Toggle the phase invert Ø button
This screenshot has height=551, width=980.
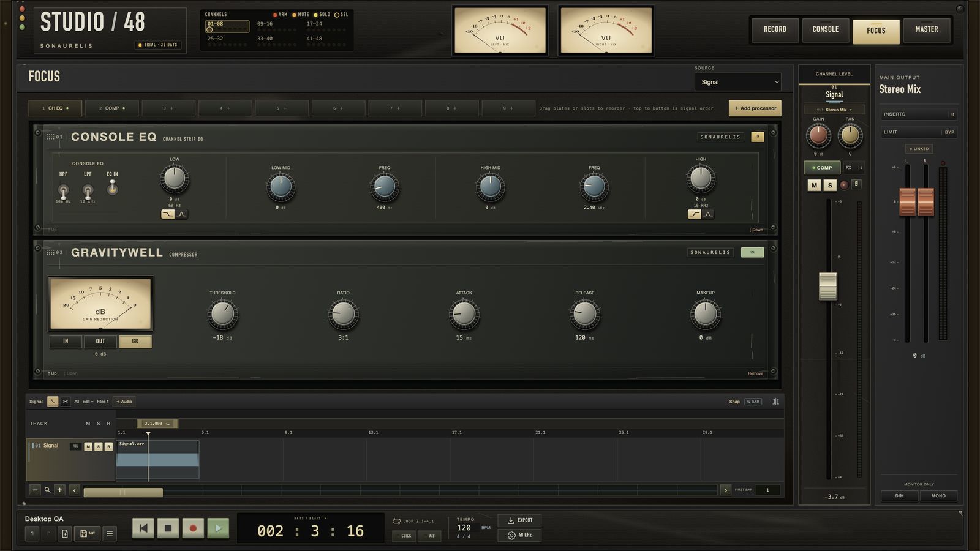(x=856, y=184)
